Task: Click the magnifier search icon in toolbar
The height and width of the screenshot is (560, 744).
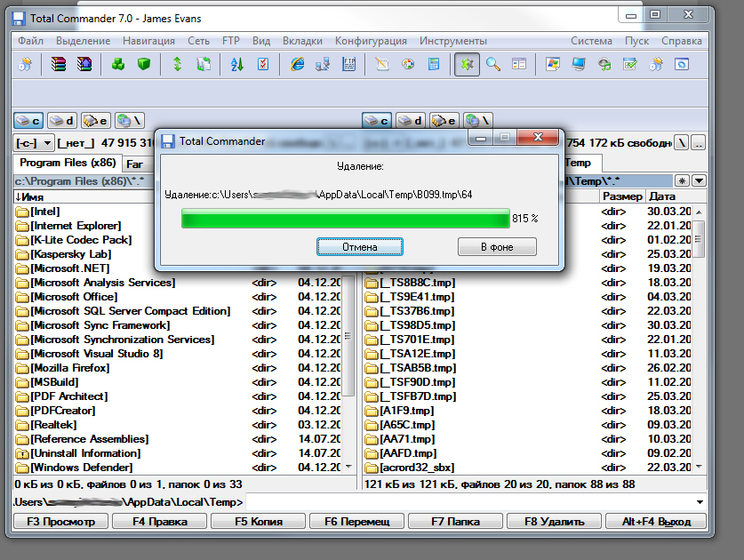Action: [x=492, y=64]
